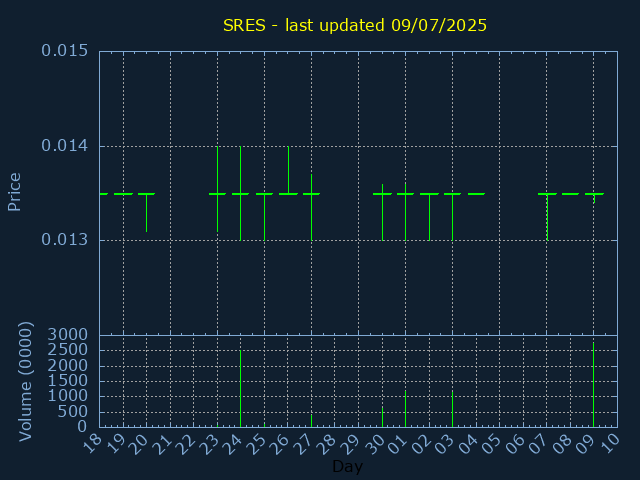Click day label 28 on x-axis

328,444
